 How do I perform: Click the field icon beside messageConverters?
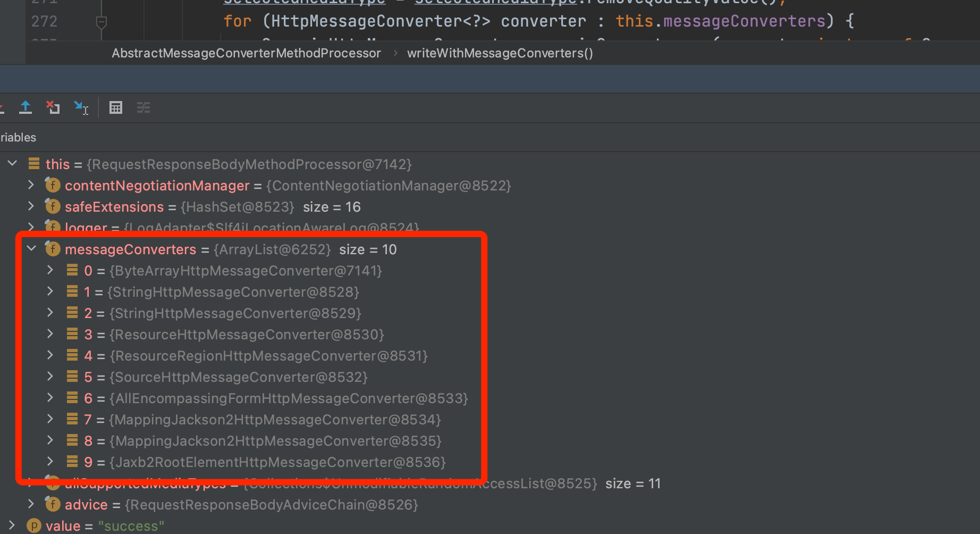click(53, 249)
